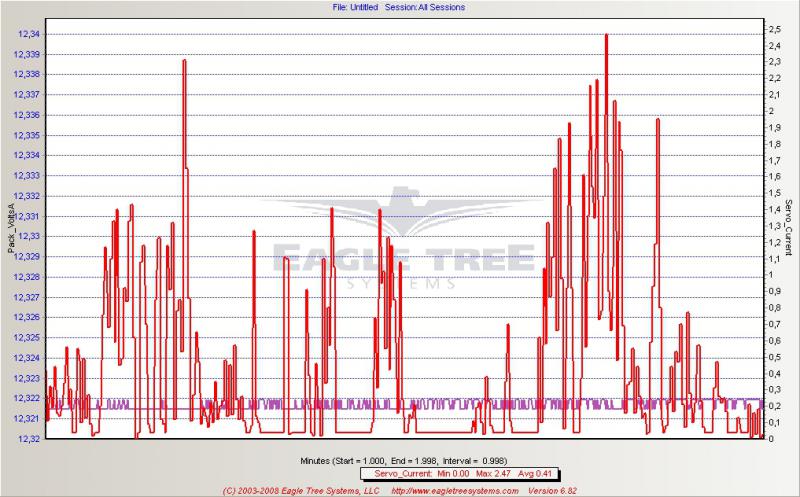
Task: Open the www.eagletreesystems.com link
Action: [452, 491]
